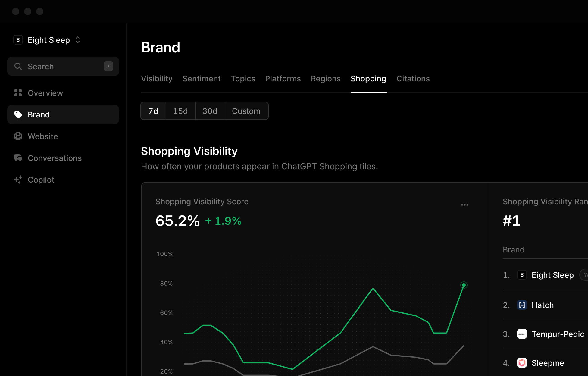Click the Eight Sleep entry ranked first

[x=552, y=275]
